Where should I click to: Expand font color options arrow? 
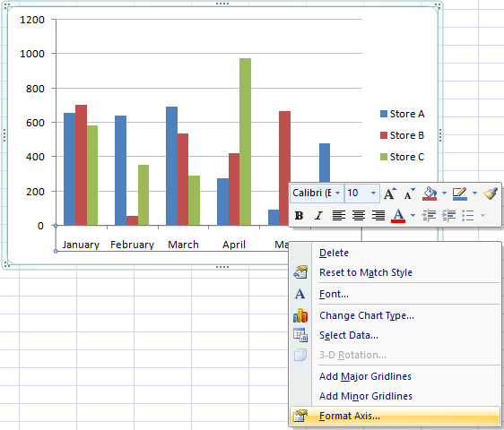point(413,216)
